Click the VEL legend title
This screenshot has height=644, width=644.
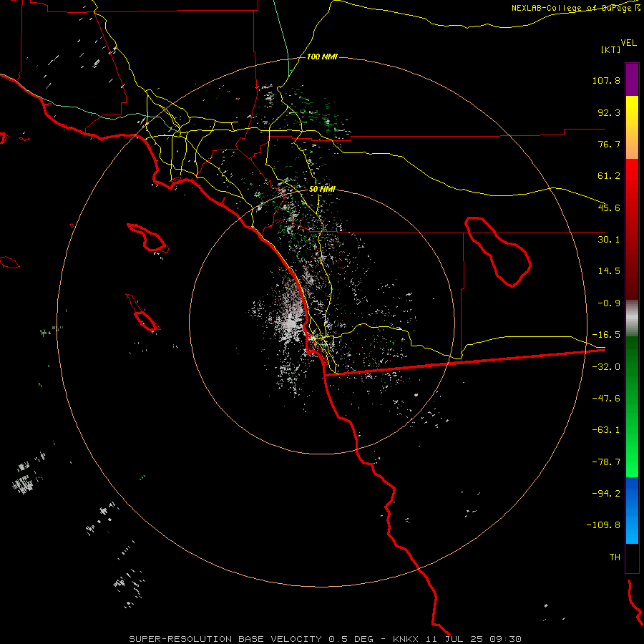(x=628, y=42)
